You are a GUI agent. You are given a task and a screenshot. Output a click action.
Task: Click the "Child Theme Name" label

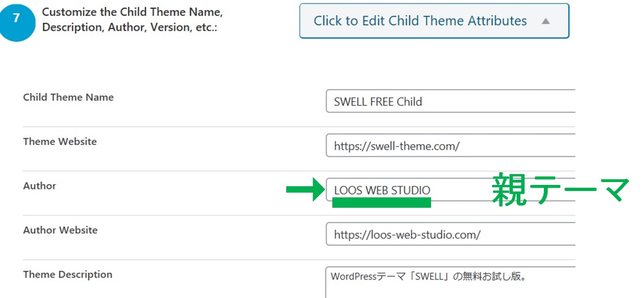click(68, 98)
